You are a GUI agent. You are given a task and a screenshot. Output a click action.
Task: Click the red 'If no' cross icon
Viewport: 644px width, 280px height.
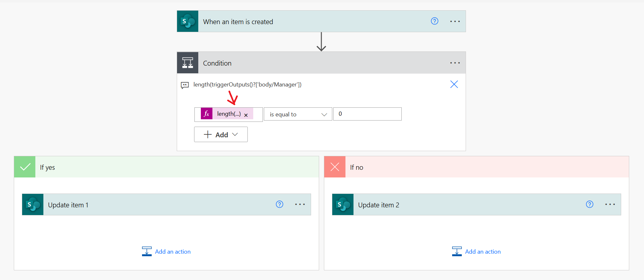point(335,167)
